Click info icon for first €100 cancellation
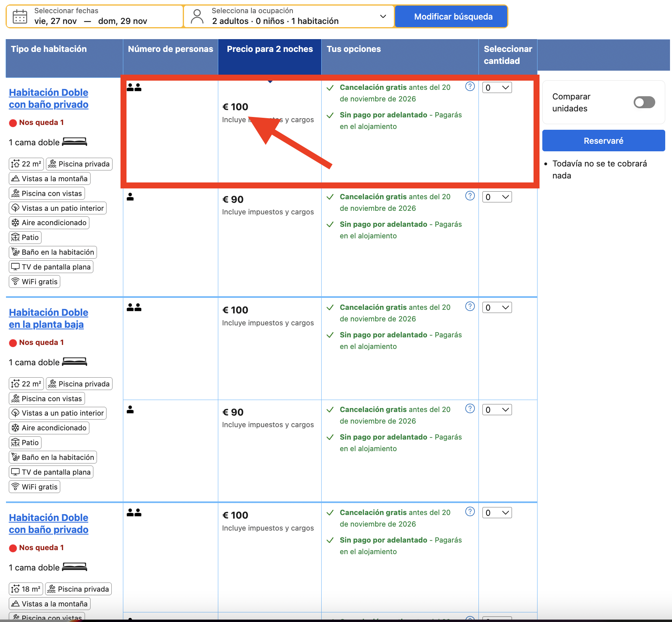 [x=470, y=86]
